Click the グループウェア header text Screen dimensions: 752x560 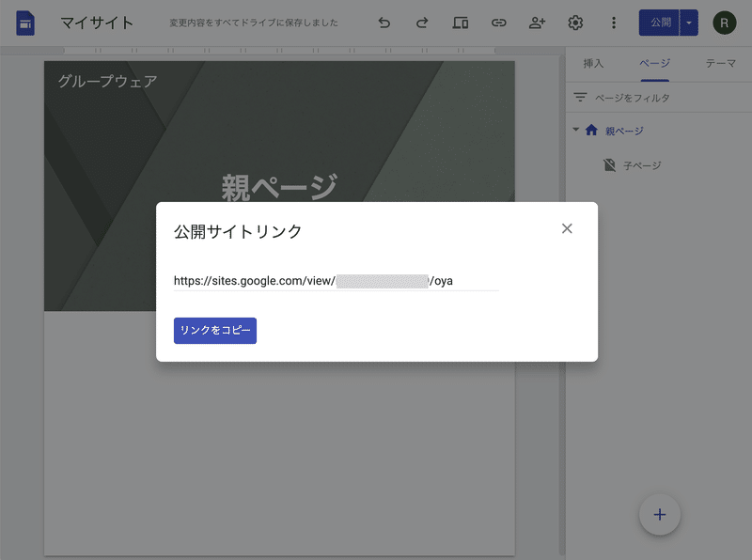tap(108, 82)
